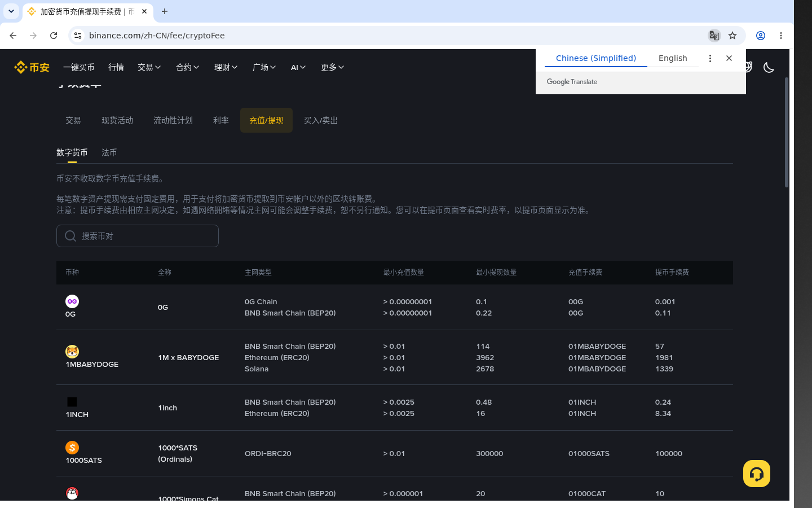Click the 8.34 withdrawal fee value
The image size is (812, 508).
(663, 413)
